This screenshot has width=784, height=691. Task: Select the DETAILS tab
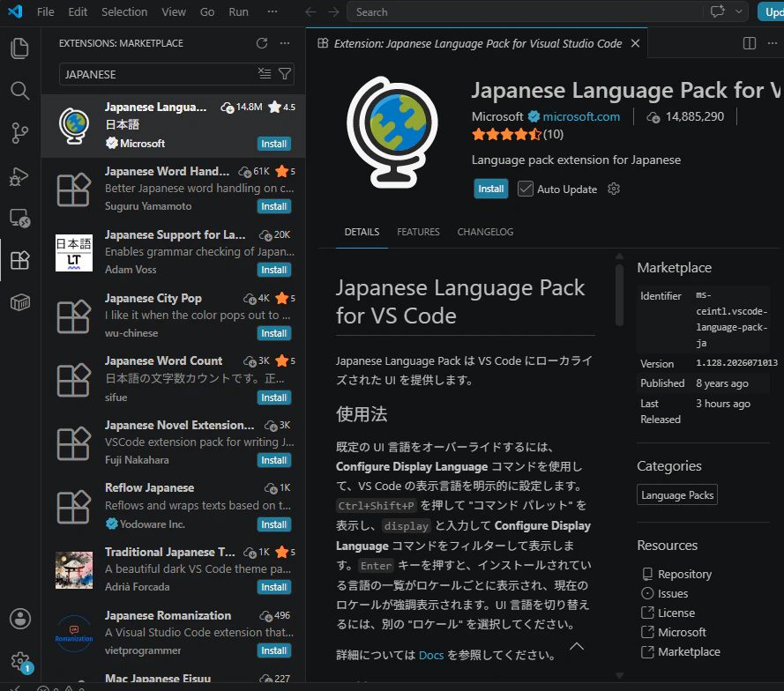(x=362, y=232)
